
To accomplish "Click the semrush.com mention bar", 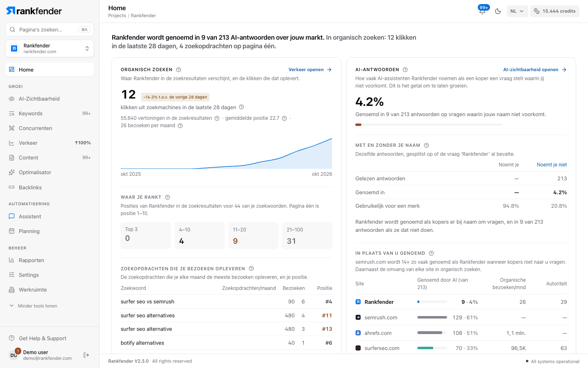I will tap(432, 317).
